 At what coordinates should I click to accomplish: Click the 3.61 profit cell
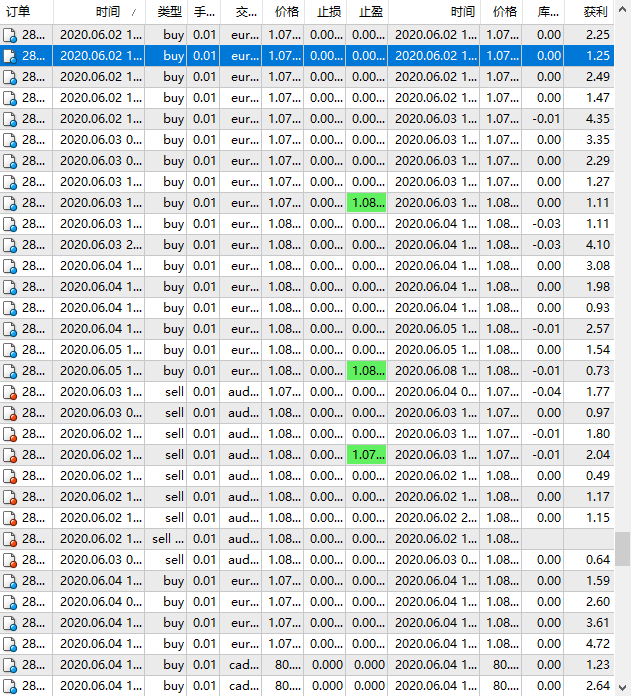click(x=589, y=623)
